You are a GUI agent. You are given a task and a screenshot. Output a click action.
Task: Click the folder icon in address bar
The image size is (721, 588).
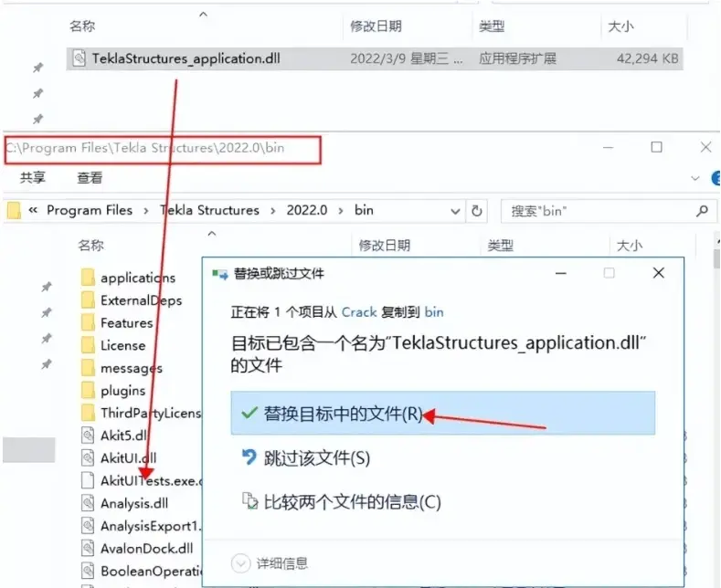(x=14, y=211)
